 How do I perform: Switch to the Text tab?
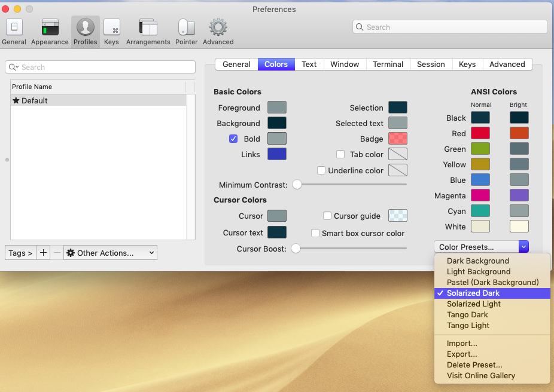(x=309, y=65)
